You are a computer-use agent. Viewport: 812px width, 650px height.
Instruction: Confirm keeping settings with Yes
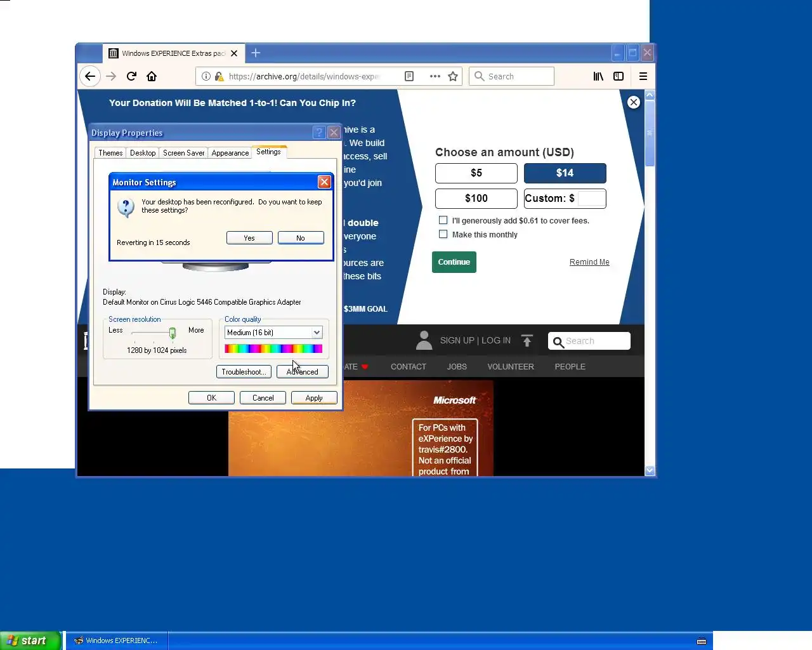[x=249, y=238]
